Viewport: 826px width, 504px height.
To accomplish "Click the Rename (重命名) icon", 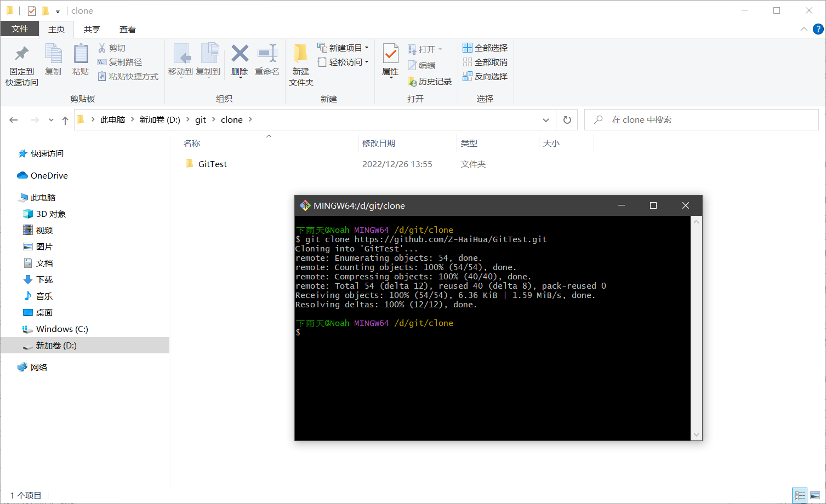I will (267, 54).
